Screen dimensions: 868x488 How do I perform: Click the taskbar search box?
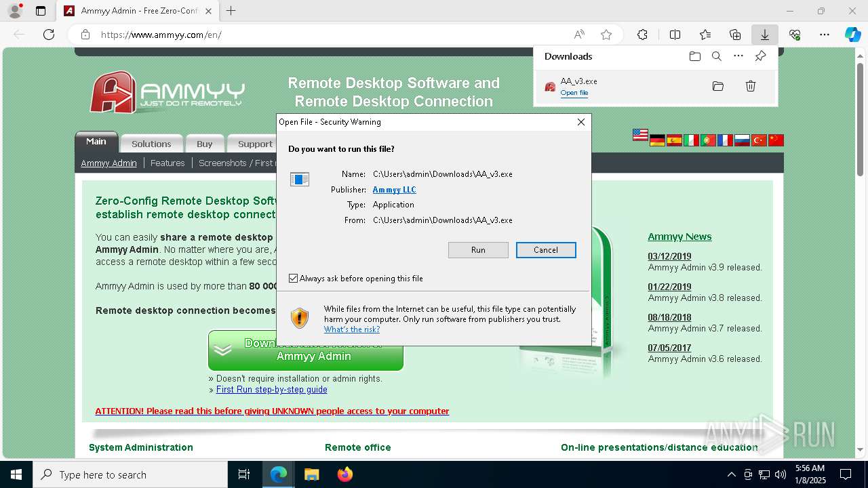coord(130,474)
